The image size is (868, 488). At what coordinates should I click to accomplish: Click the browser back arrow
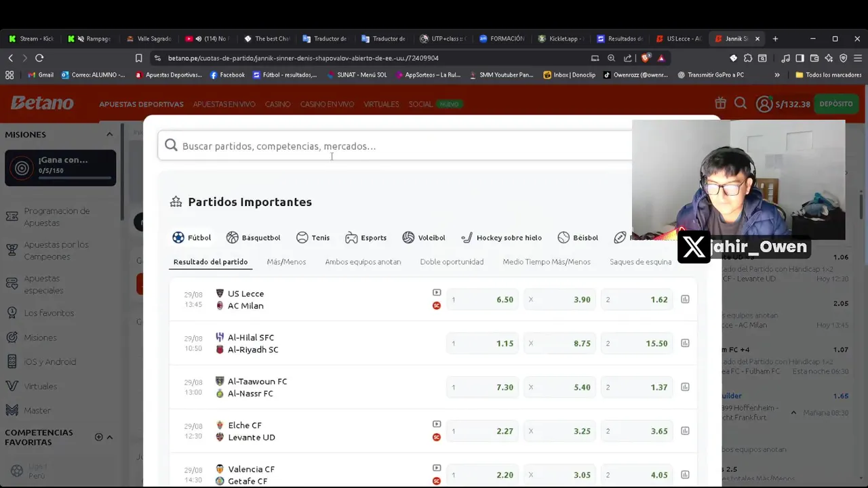[x=10, y=58]
